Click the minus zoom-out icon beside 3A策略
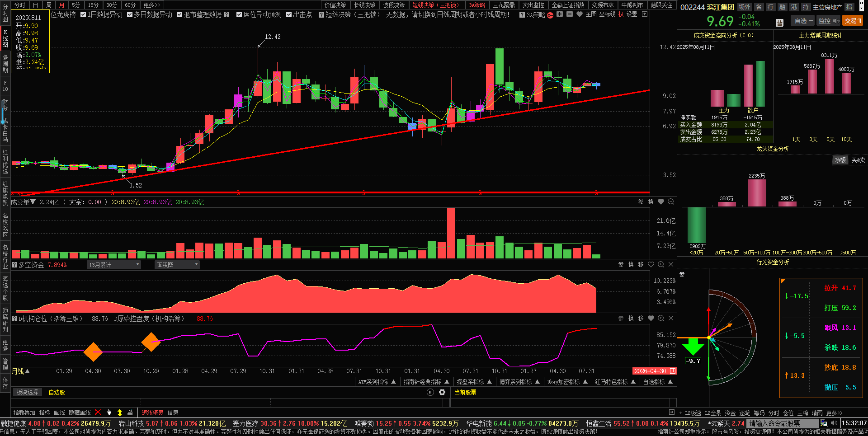This screenshot has width=868, height=436. click(570, 14)
